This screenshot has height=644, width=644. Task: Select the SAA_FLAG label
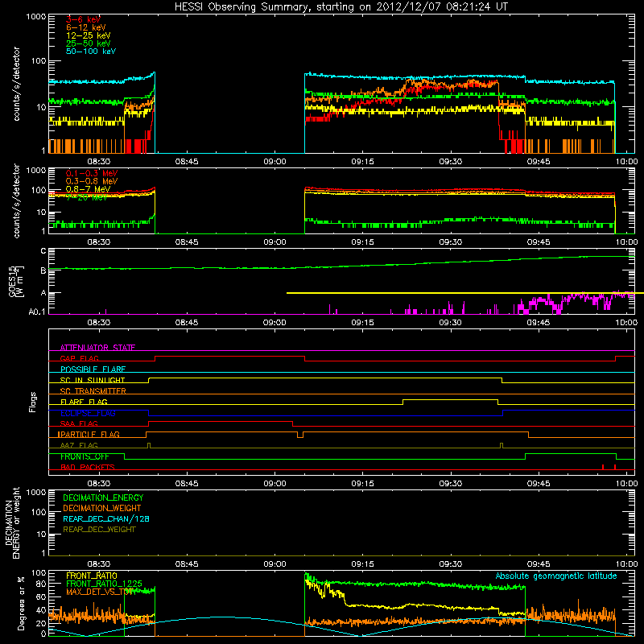point(79,423)
